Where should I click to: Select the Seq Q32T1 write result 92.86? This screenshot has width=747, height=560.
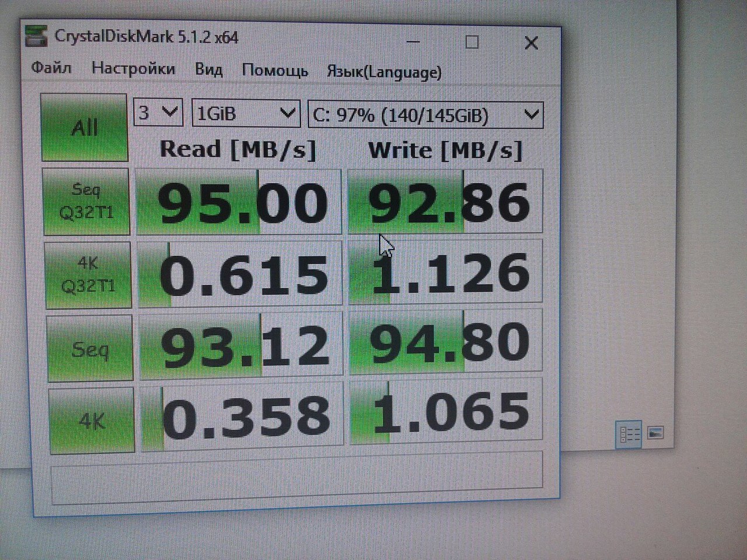tap(445, 201)
